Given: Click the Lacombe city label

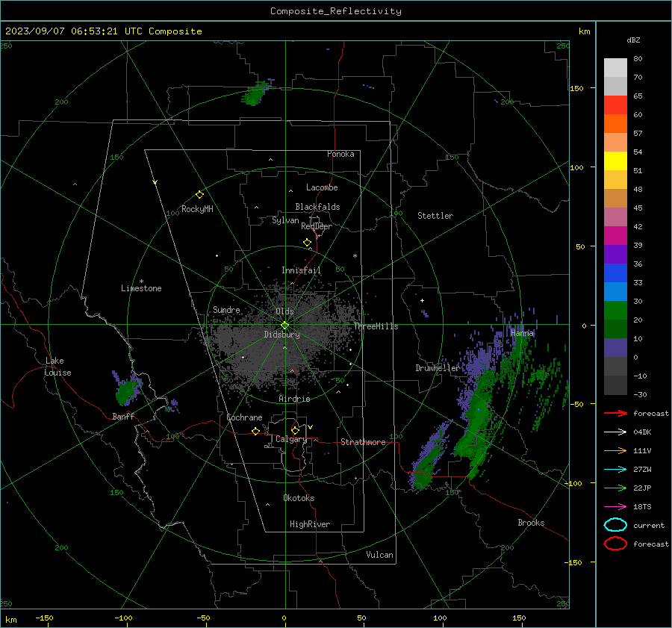Looking at the screenshot, I should pos(322,187).
